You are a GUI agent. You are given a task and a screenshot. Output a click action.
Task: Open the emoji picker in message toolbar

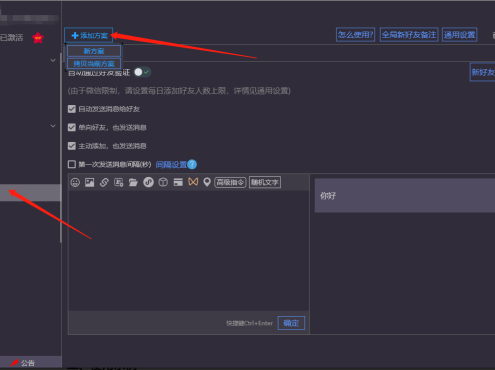click(75, 182)
